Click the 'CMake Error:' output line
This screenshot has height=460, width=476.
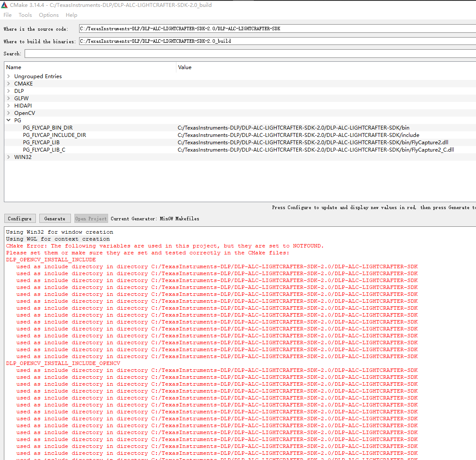pyautogui.click(x=165, y=246)
